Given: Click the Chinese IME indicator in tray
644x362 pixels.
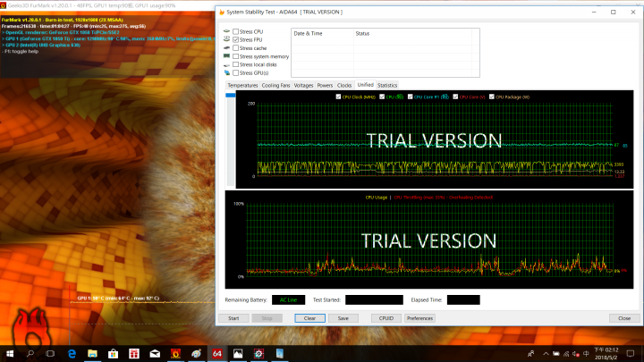Looking at the screenshot, I should click(586, 354).
